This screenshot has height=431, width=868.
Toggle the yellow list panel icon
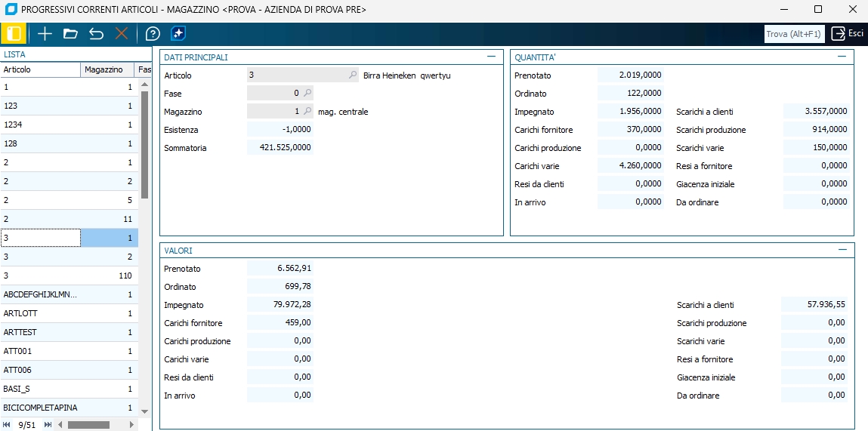point(14,34)
